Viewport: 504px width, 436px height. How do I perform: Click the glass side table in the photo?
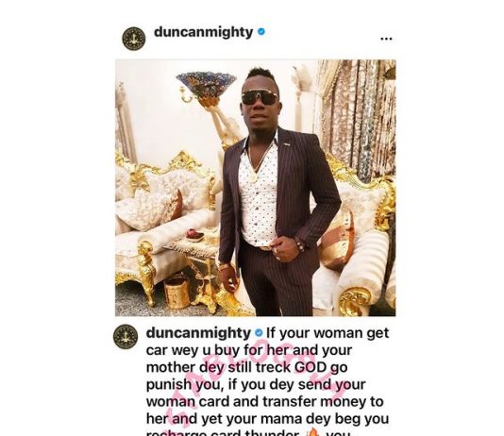[x=194, y=257]
